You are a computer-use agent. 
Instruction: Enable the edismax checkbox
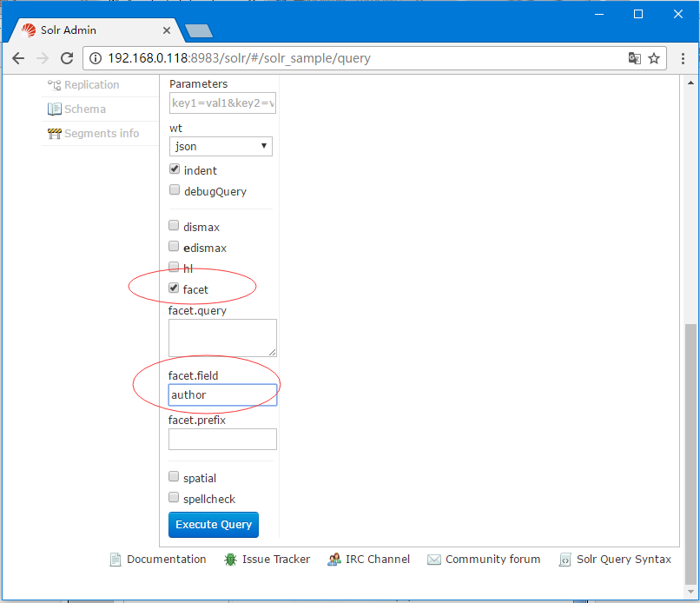[x=174, y=246]
